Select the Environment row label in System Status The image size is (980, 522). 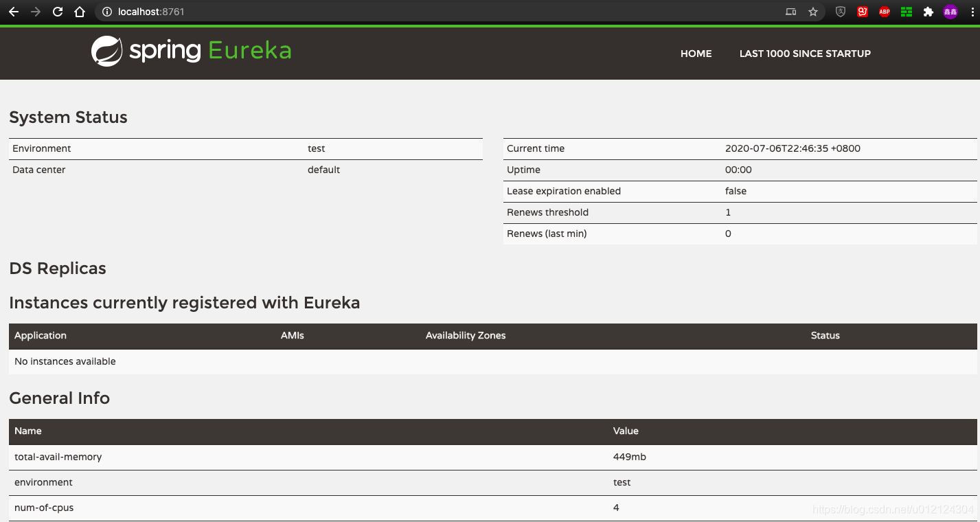[42, 148]
